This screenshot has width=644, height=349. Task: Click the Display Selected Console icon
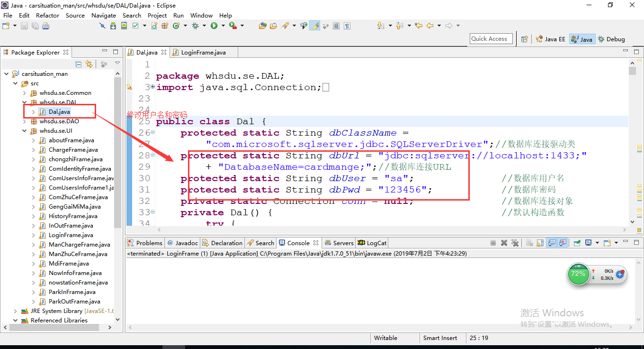click(x=589, y=243)
